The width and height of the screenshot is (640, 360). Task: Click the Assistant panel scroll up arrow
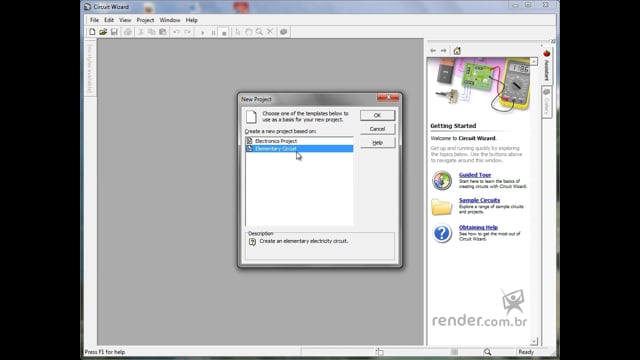(x=534, y=61)
